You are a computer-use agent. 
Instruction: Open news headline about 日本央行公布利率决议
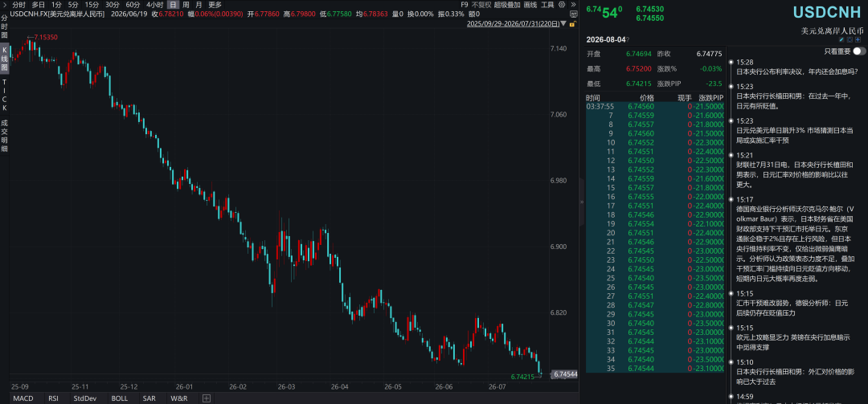pos(796,71)
